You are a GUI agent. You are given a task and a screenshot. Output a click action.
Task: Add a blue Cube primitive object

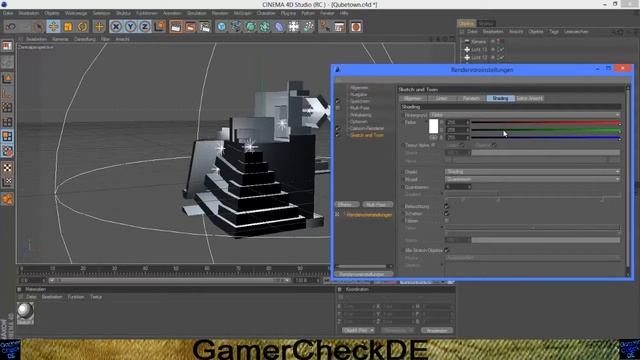pyautogui.click(x=221, y=27)
